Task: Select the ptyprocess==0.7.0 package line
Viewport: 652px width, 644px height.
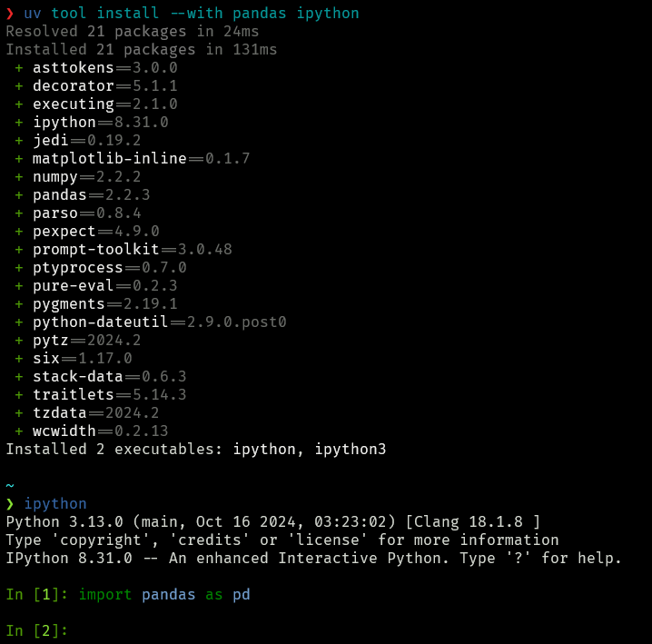Action: click(x=101, y=268)
